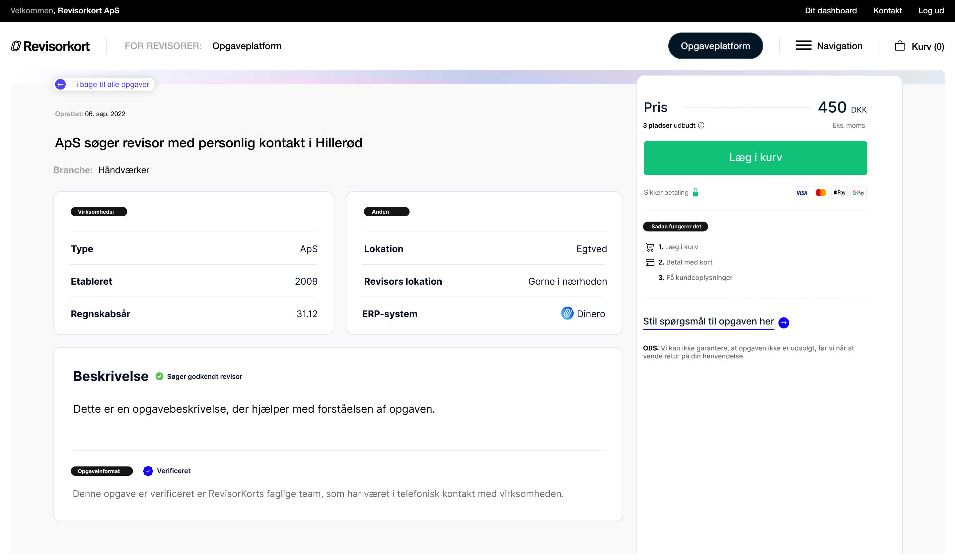
Task: Click green checkmark beside Søger godkendt revisor
Action: click(160, 376)
